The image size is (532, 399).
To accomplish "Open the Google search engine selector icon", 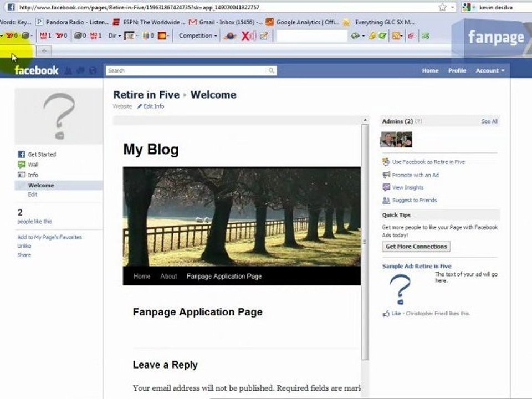I will pos(467,7).
